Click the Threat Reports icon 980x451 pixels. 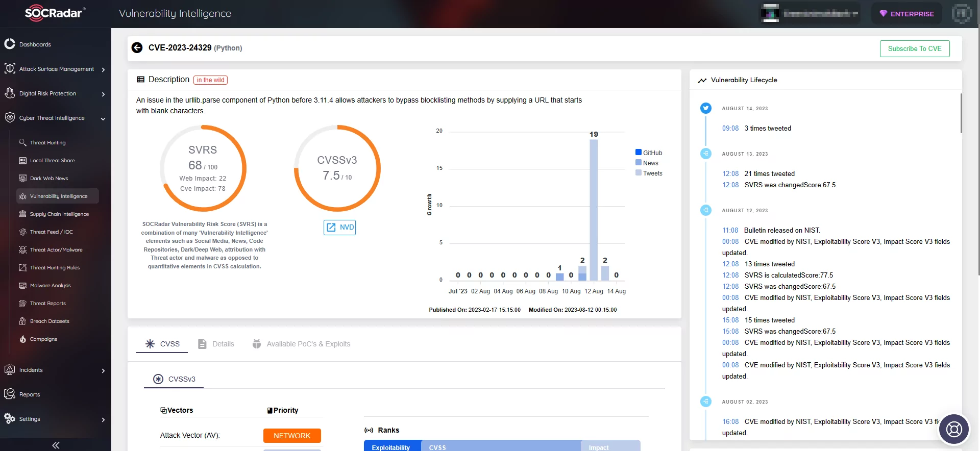(x=22, y=303)
